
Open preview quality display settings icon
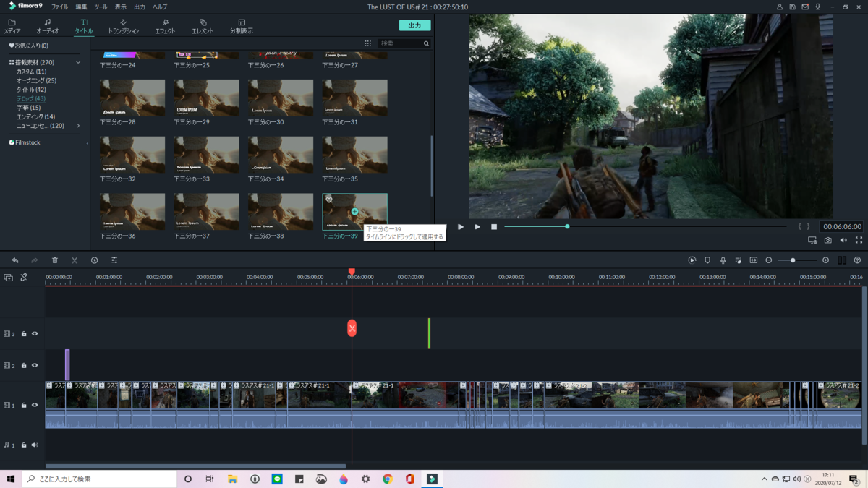pos(812,240)
